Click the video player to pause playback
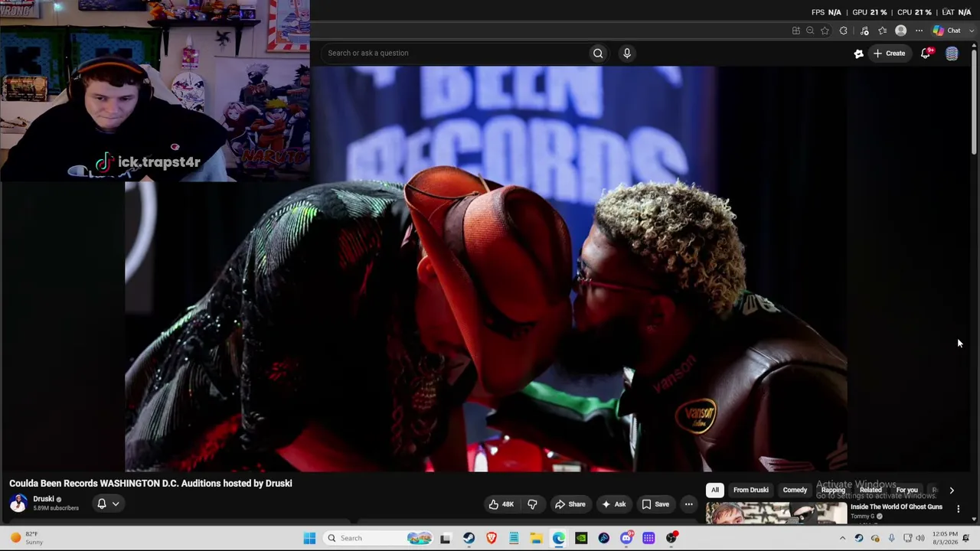The height and width of the screenshot is (551, 980). tap(486, 268)
